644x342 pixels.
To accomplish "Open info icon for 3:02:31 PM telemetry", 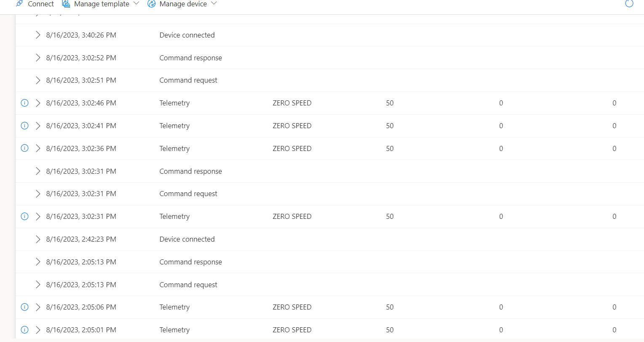I will click(24, 216).
